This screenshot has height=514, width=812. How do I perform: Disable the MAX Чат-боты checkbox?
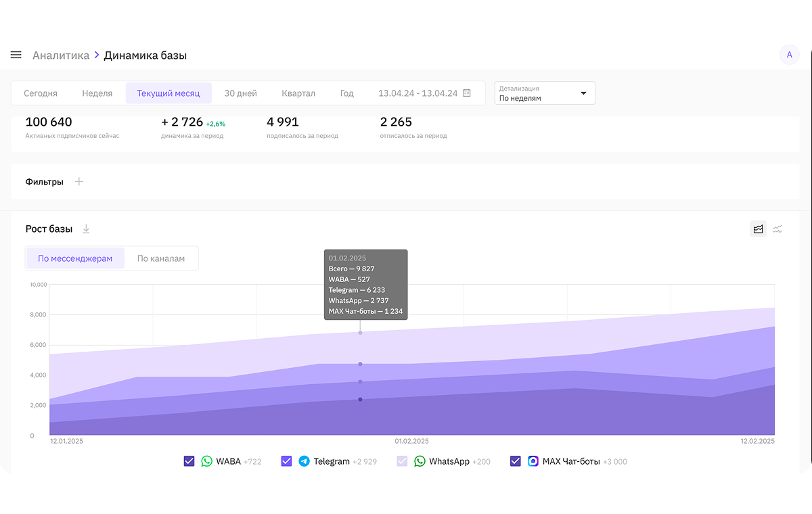pos(516,461)
